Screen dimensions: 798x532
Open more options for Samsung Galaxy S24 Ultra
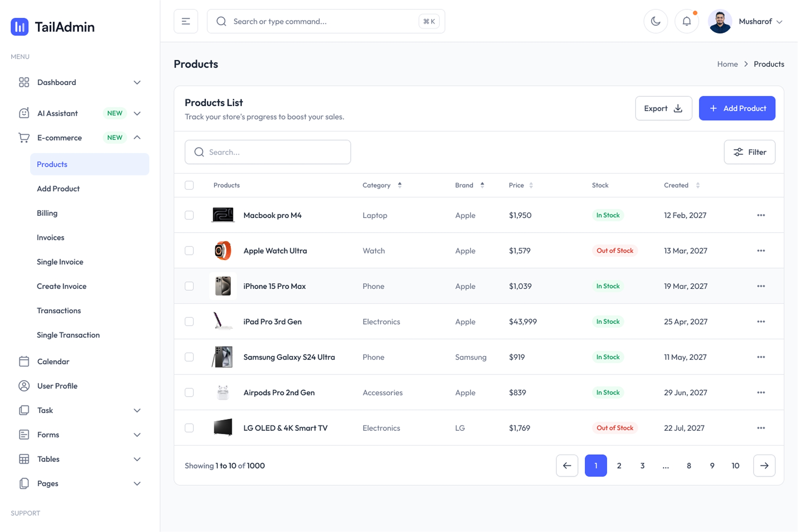click(761, 357)
